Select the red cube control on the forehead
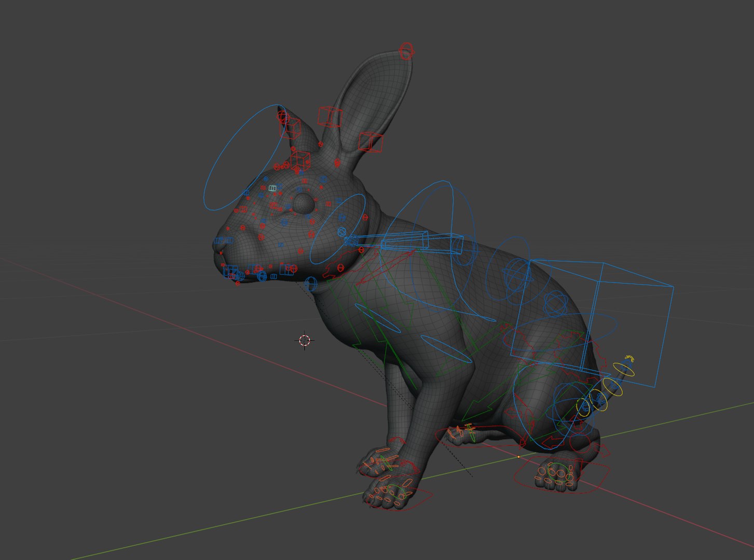The image size is (754, 560). point(300,161)
